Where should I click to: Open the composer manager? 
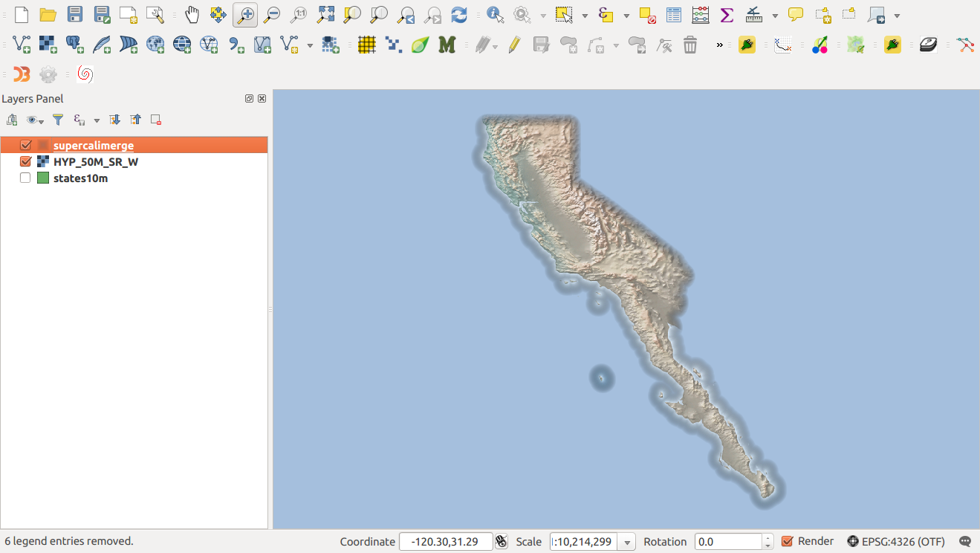[x=155, y=14]
